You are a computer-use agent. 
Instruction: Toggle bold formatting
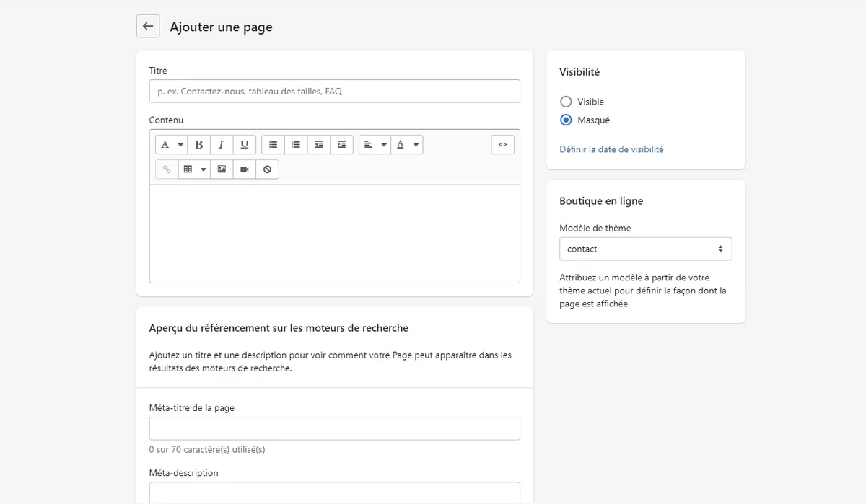[x=199, y=144]
